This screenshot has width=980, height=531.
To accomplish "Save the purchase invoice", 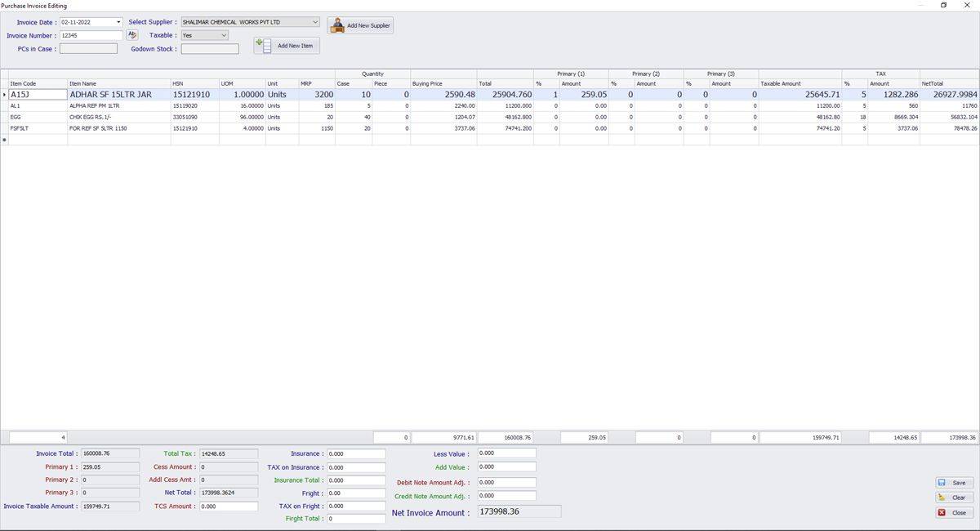I will click(x=954, y=483).
